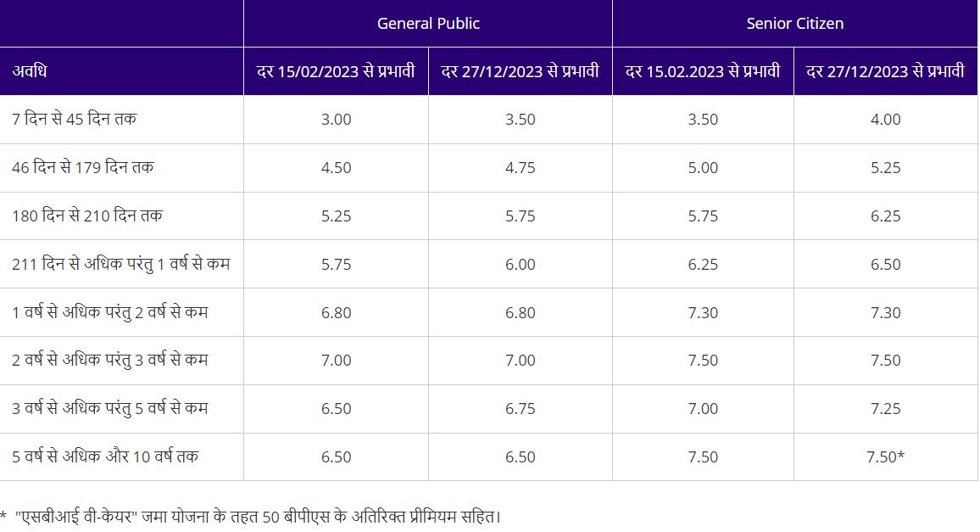Select the 7 दिन से 45 दिन तक row label
Image resolution: width=980 pixels, height=532 pixels.
(x=75, y=120)
